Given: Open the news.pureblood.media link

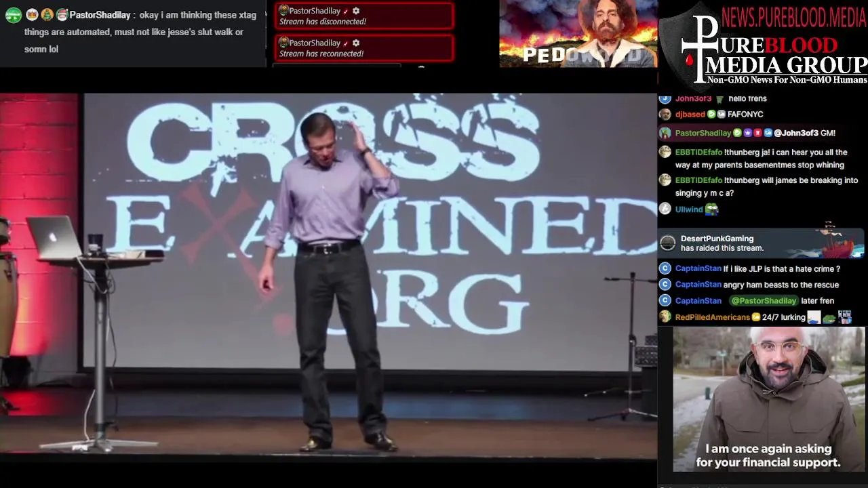Looking at the screenshot, I should [794, 16].
